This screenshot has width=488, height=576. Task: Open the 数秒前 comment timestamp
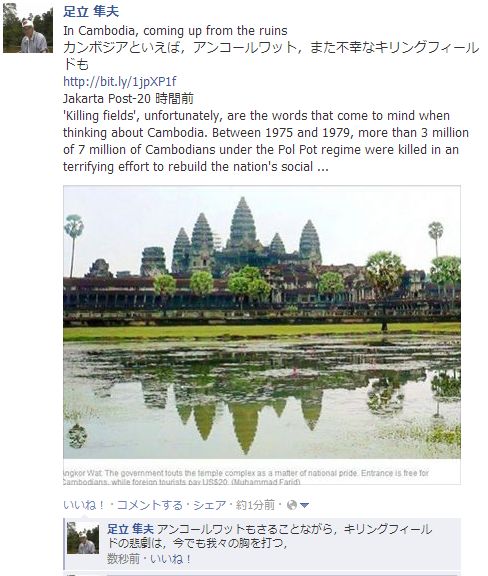(x=123, y=559)
